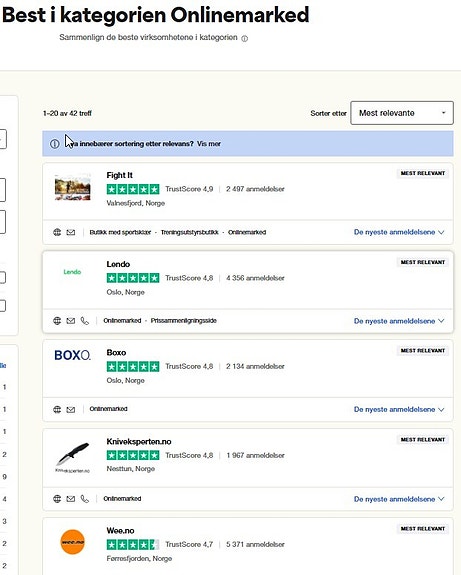Tick the upper partially visible checkbox in the left filter panel
This screenshot has height=575, width=461.
pos(2,278)
